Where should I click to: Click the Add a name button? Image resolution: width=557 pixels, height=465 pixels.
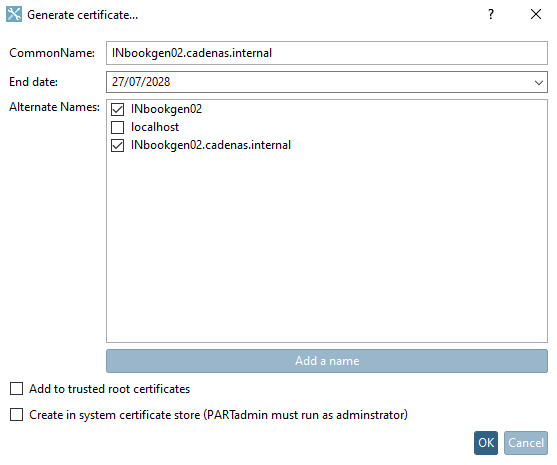(326, 361)
